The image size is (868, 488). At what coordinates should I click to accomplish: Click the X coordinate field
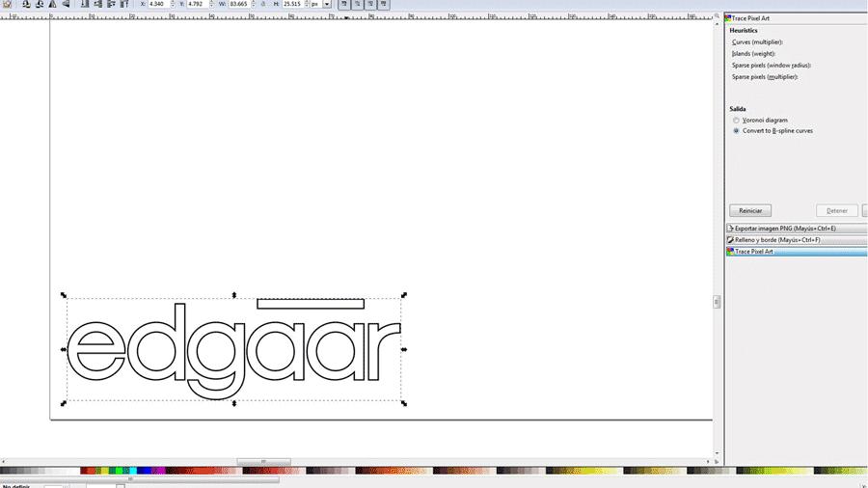pyautogui.click(x=158, y=4)
